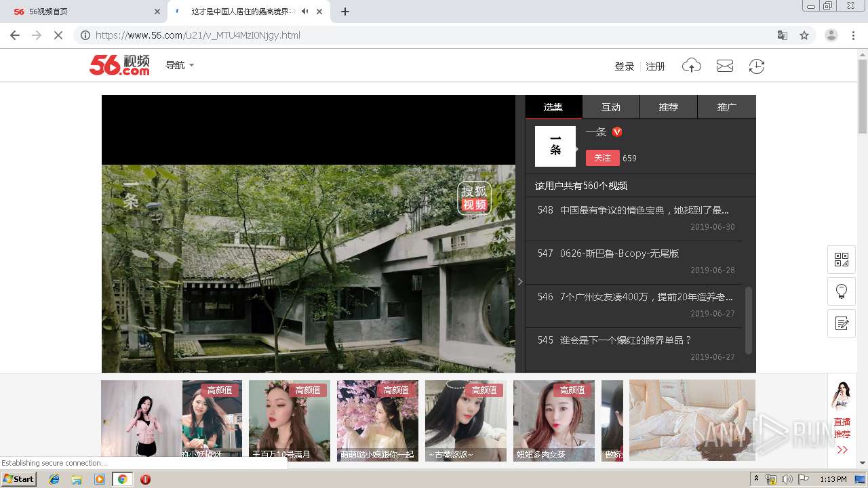Viewport: 868px width, 488px height.
Task: Stop loading the page
Action: pyautogui.click(x=58, y=35)
